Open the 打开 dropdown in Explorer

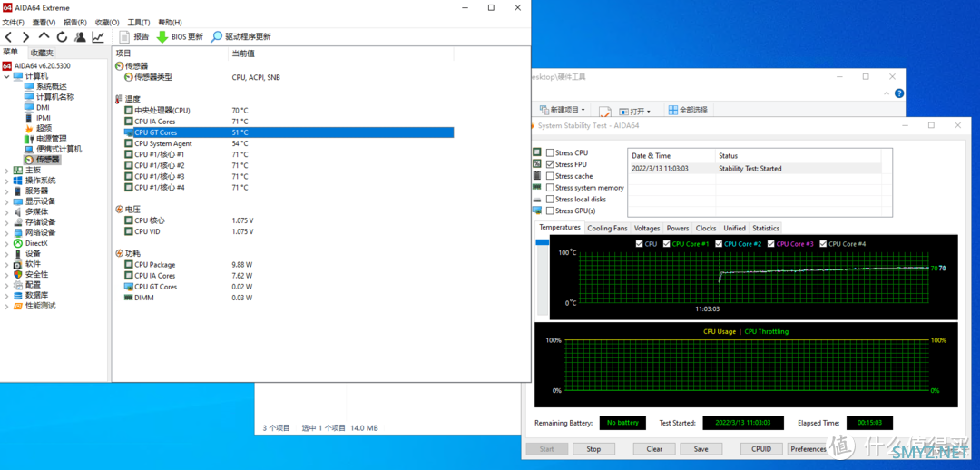tap(634, 112)
